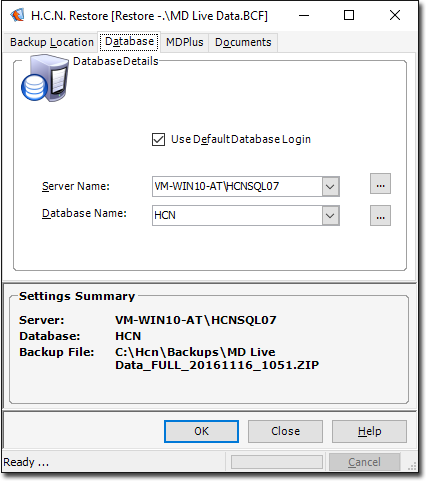Screen dimensions: 426x481
Task: Click the resize grip in status bar corner
Action: point(412,466)
